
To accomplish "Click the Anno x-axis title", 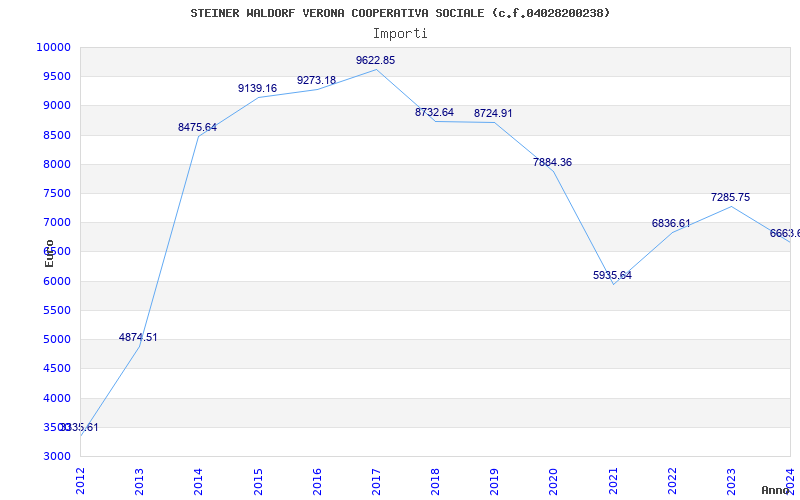I will (775, 490).
